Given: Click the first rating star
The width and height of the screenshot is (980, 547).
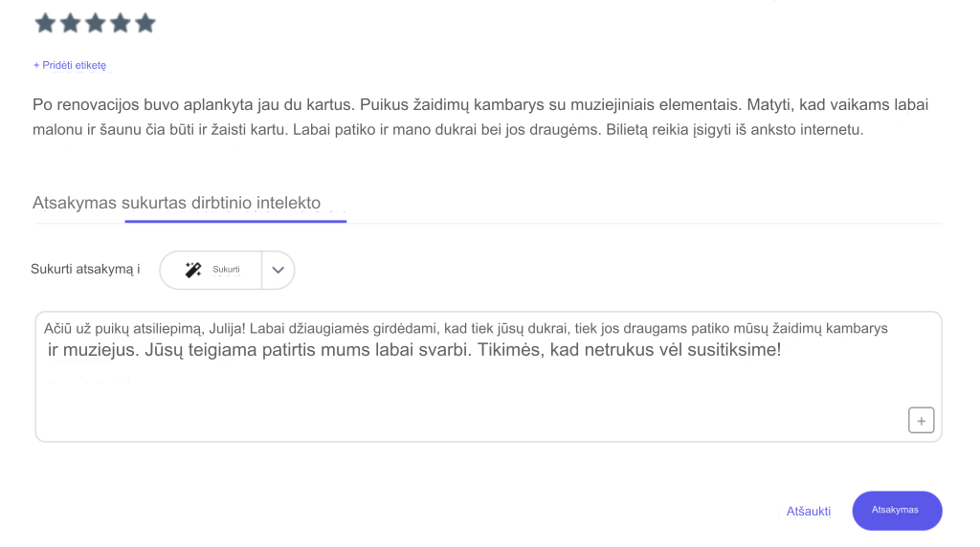Looking at the screenshot, I should [45, 23].
